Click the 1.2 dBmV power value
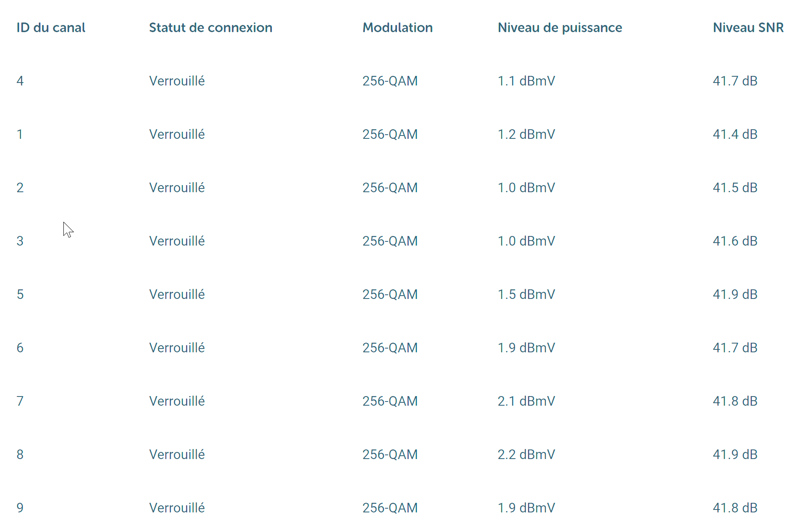Screen dimensions: 809x532 click(526, 134)
